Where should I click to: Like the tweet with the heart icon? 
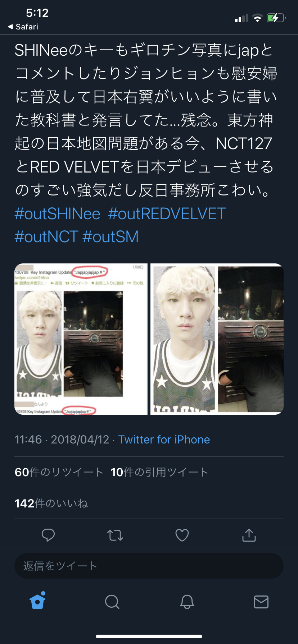click(182, 535)
